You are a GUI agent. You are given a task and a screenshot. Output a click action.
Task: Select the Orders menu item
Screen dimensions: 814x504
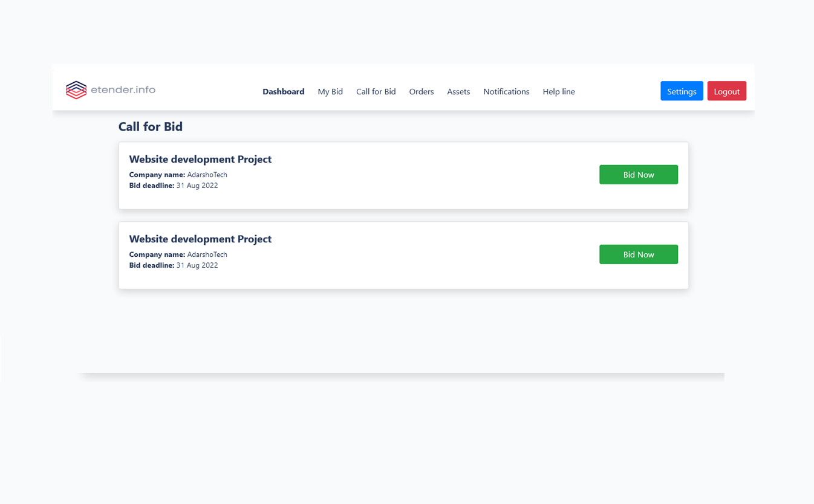tap(422, 92)
